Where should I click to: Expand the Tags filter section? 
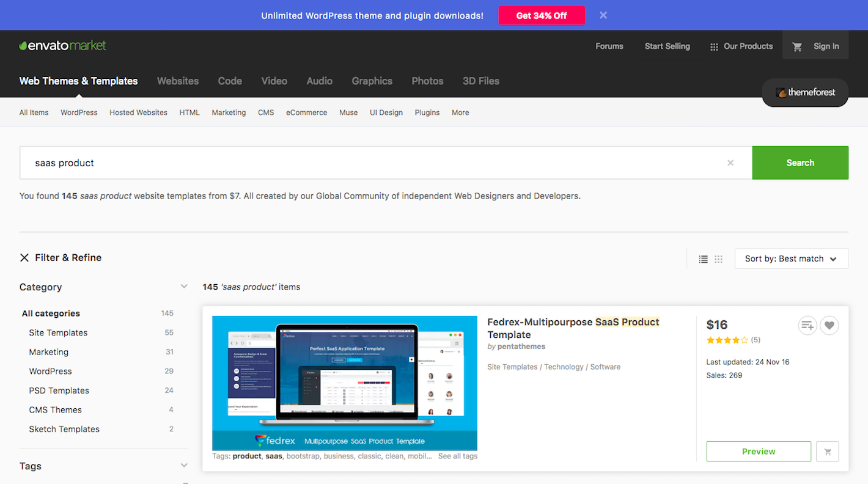tap(184, 466)
